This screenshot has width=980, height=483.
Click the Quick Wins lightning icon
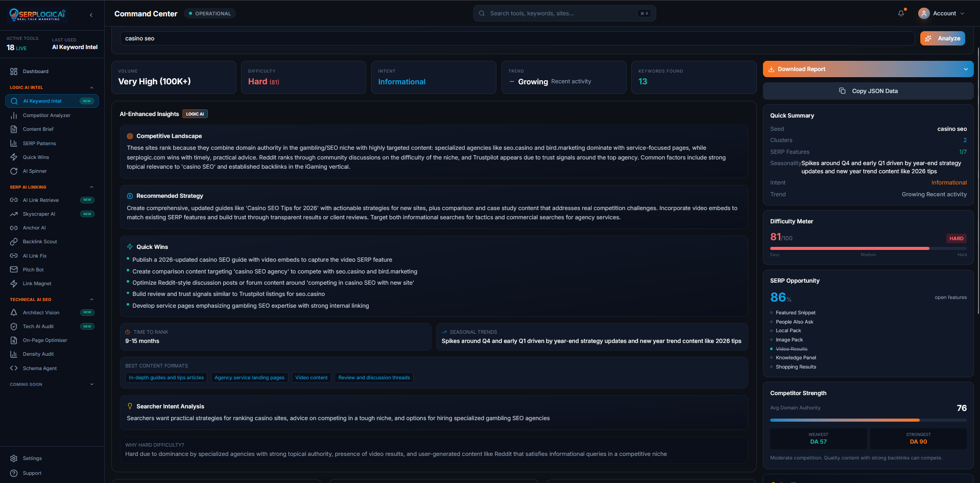coord(14,157)
